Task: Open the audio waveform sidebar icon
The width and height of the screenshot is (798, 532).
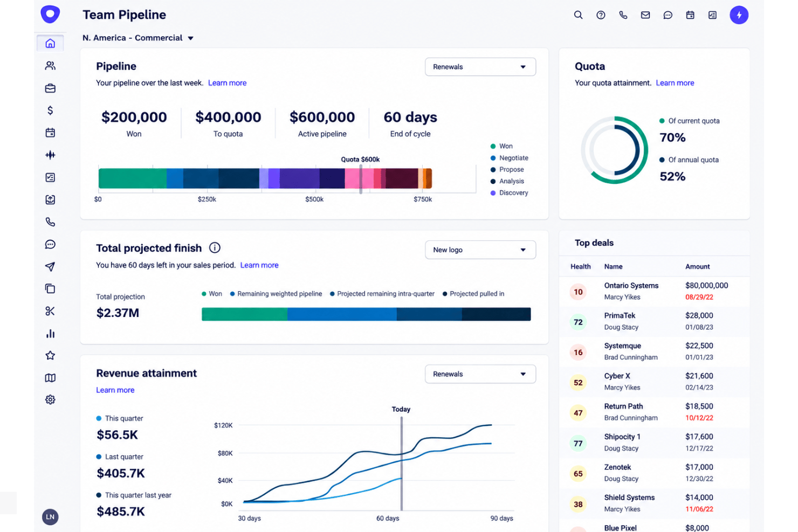Action: (50, 155)
